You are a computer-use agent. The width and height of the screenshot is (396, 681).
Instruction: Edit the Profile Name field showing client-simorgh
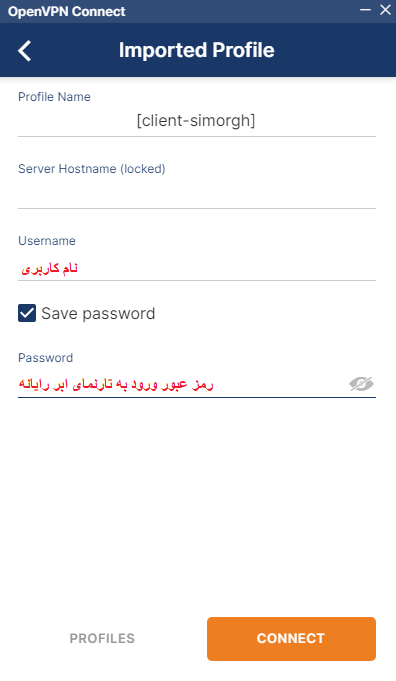click(x=197, y=121)
